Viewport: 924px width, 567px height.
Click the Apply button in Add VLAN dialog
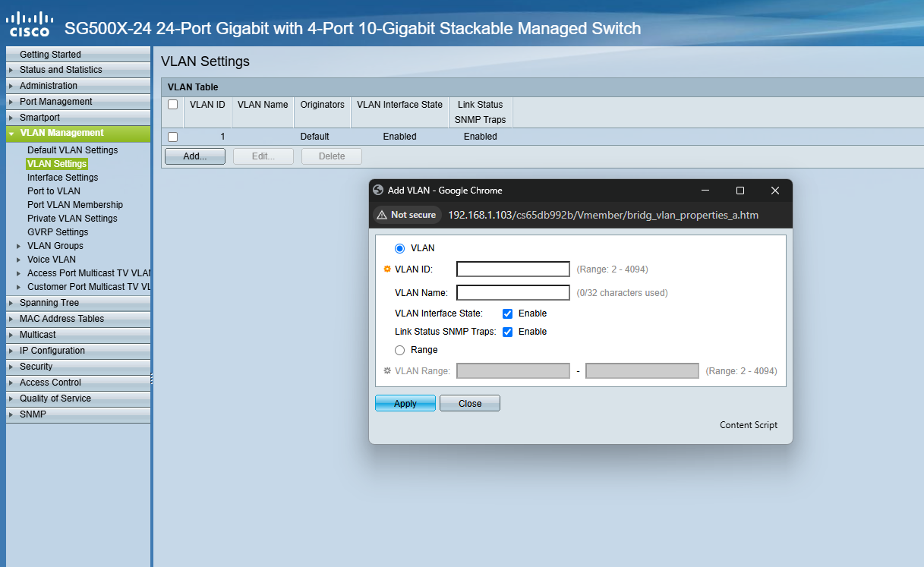click(405, 403)
